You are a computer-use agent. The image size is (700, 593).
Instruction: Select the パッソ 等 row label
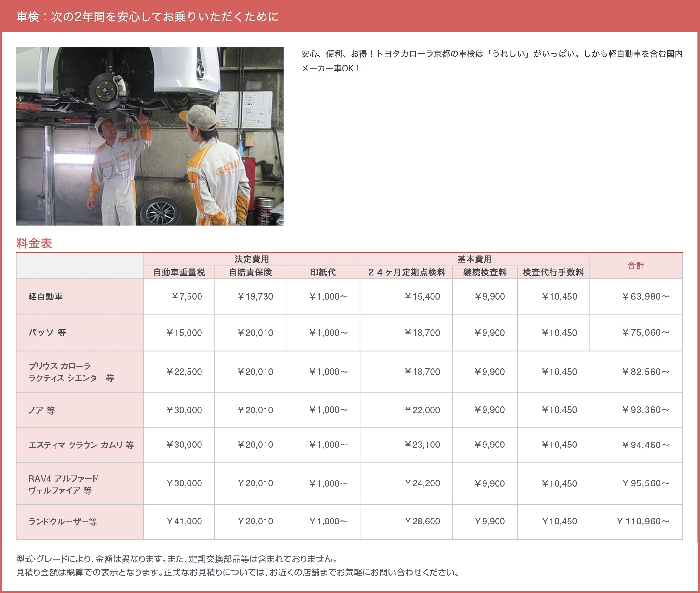click(x=47, y=332)
